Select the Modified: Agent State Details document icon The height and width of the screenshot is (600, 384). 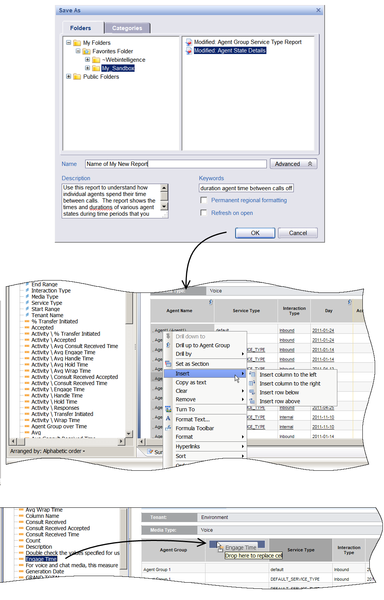coord(189,51)
